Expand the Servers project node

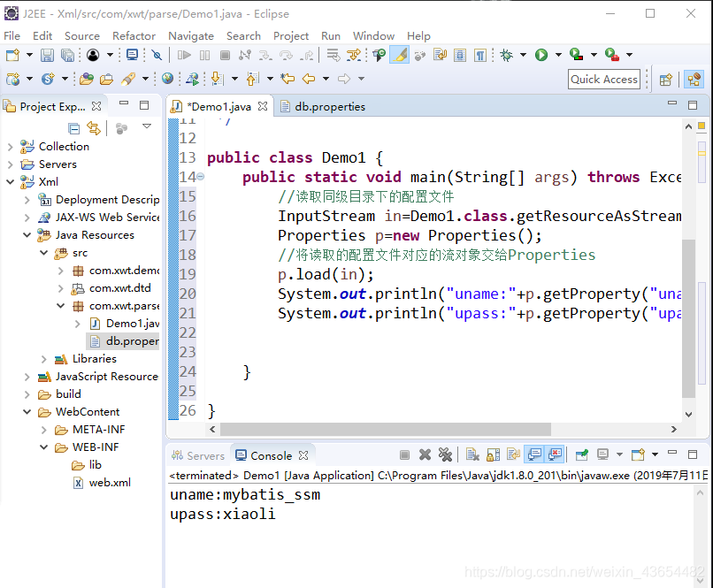[10, 164]
